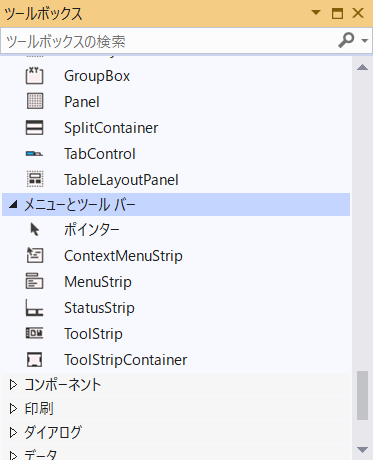Select the ToolStripContainer icon
Image resolution: width=373 pixels, height=460 pixels.
pyautogui.click(x=34, y=359)
